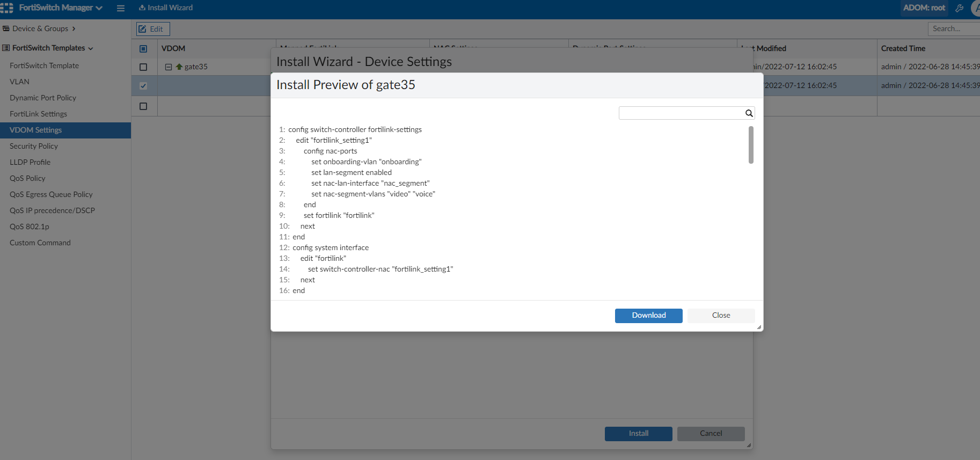This screenshot has height=460, width=980.
Task: Close the Install Preview dialog
Action: pyautogui.click(x=721, y=316)
